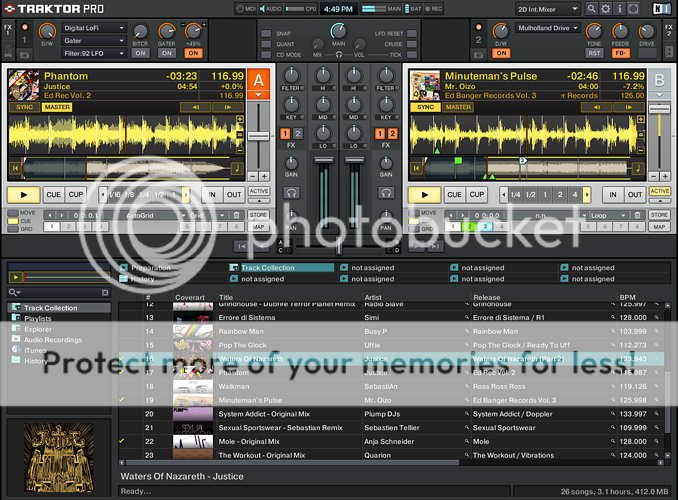Toggle MASTER on Deck B
Viewport: 678px width, 500px height.
[x=458, y=107]
